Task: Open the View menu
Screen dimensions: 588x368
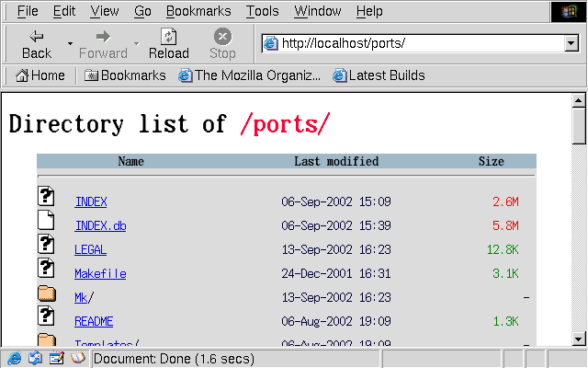Action: 104,11
